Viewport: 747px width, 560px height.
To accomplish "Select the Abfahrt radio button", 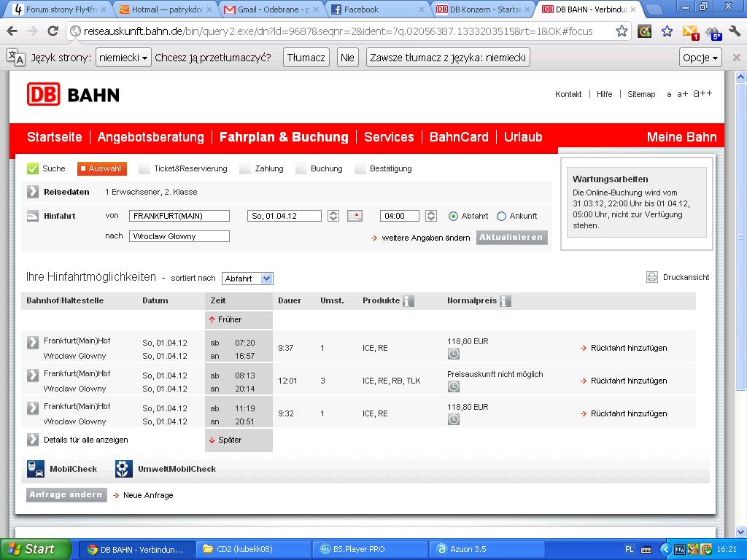I will 454,216.
